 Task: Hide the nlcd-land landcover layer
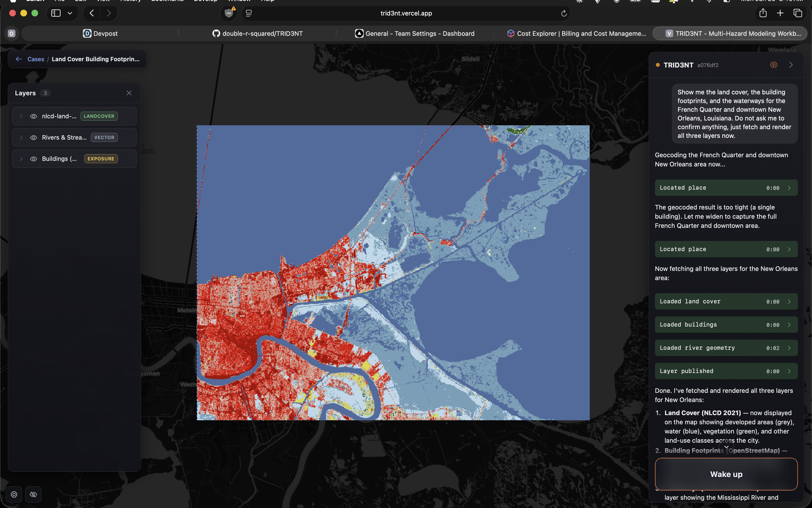tap(34, 116)
